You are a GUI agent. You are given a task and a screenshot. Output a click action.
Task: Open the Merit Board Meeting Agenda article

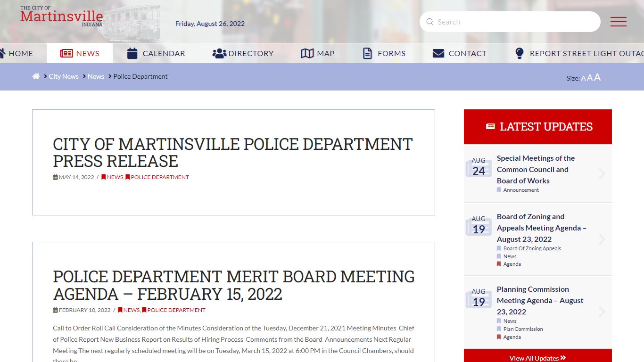234,285
